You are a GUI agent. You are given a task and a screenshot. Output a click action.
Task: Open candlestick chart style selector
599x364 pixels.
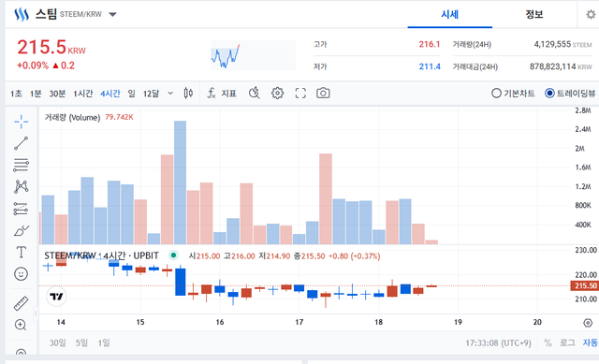click(188, 94)
